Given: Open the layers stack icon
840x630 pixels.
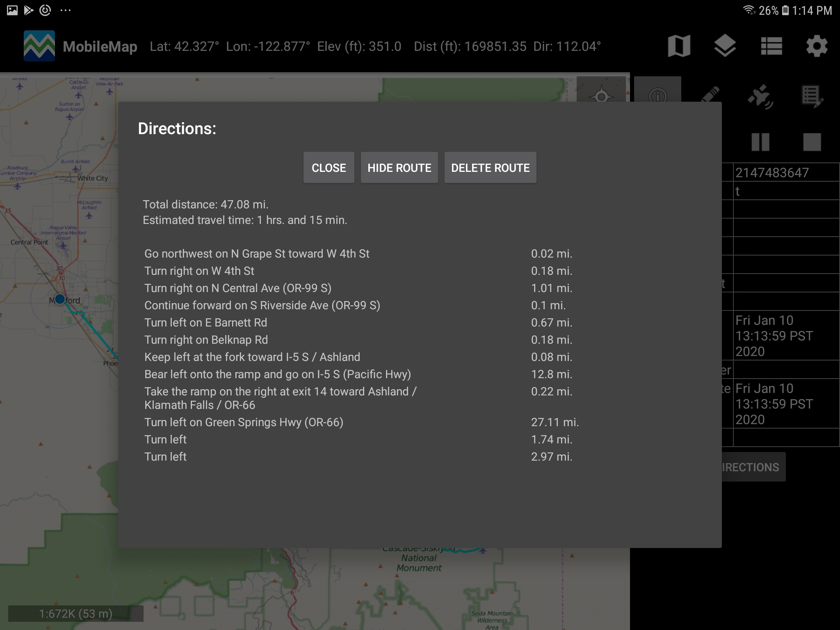Looking at the screenshot, I should pos(725,46).
